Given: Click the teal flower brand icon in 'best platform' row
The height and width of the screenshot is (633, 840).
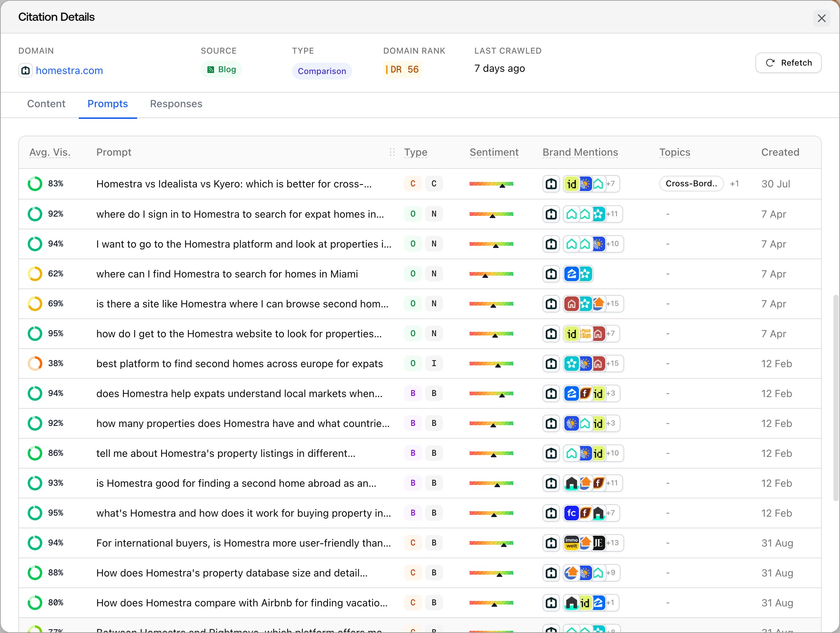Looking at the screenshot, I should coord(571,364).
